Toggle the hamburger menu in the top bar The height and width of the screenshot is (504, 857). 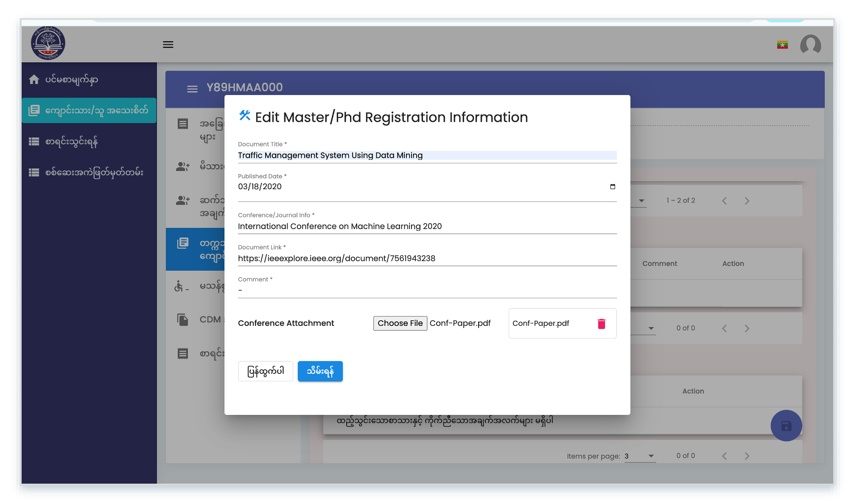tap(168, 45)
